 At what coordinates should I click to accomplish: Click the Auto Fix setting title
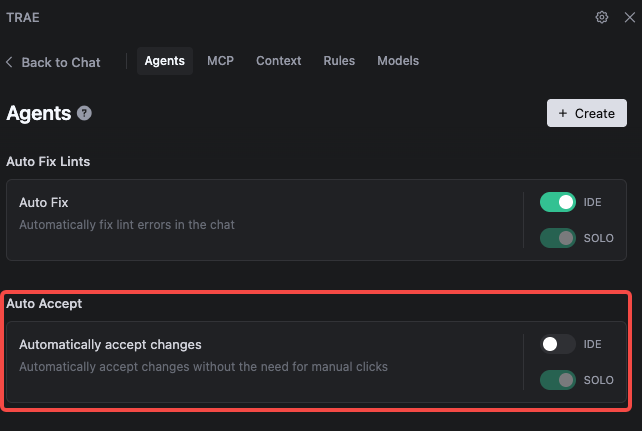pos(44,202)
